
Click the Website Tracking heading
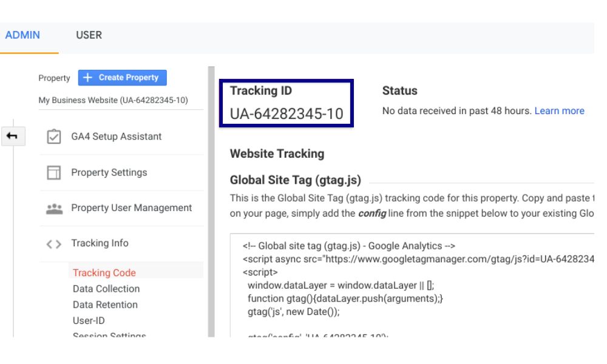(277, 153)
